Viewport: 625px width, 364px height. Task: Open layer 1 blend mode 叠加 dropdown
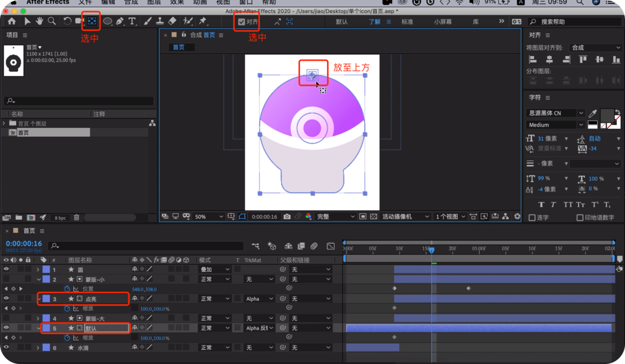click(x=215, y=270)
